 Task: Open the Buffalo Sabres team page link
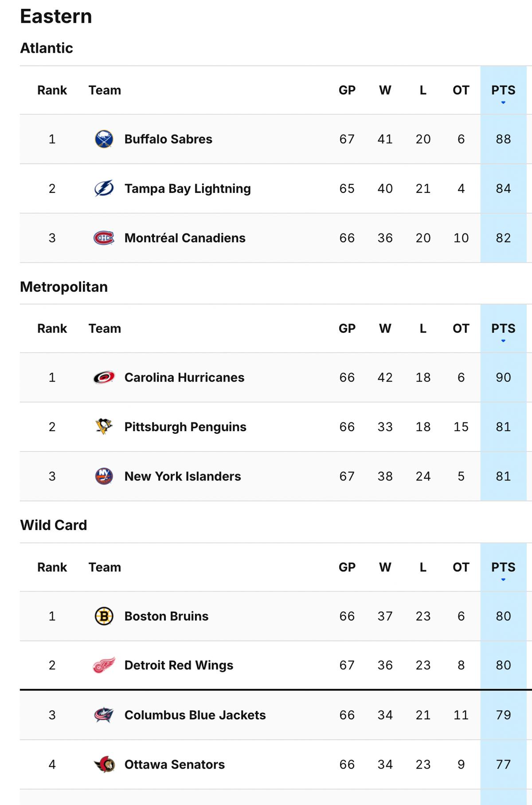click(x=168, y=139)
